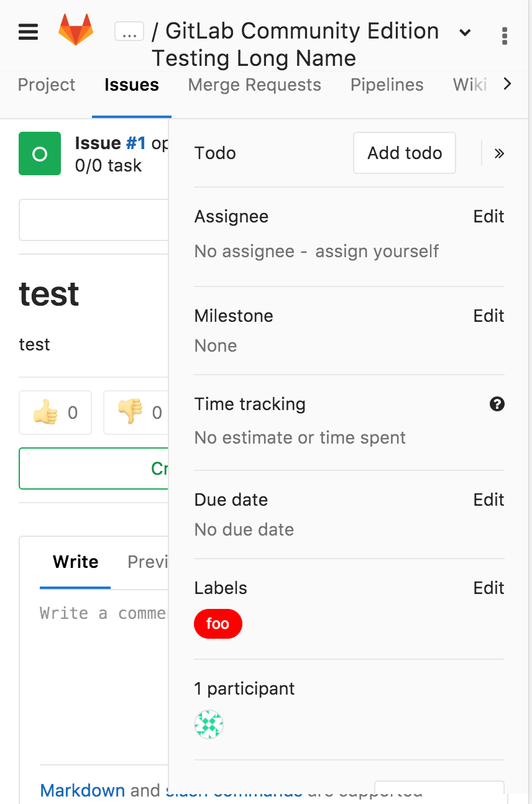Click the participant avatar
Viewport: 532px width, 804px height.
(209, 724)
